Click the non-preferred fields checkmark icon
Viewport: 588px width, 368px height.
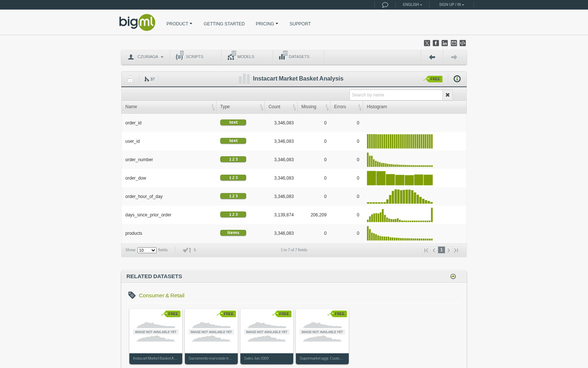pyautogui.click(x=187, y=250)
